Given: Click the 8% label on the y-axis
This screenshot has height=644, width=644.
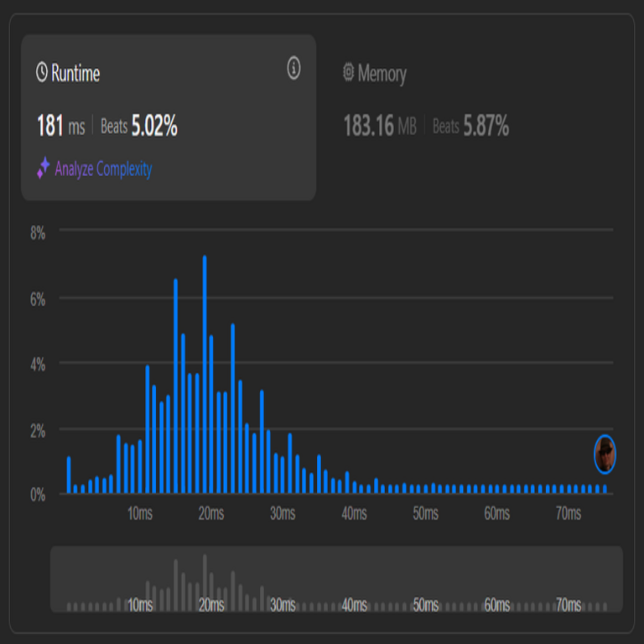Looking at the screenshot, I should pos(38,233).
